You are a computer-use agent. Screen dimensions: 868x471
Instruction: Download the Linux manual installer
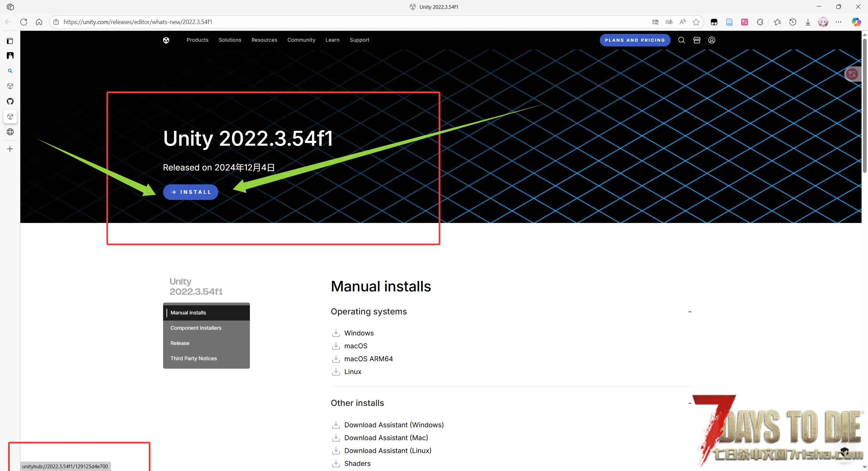347,372
